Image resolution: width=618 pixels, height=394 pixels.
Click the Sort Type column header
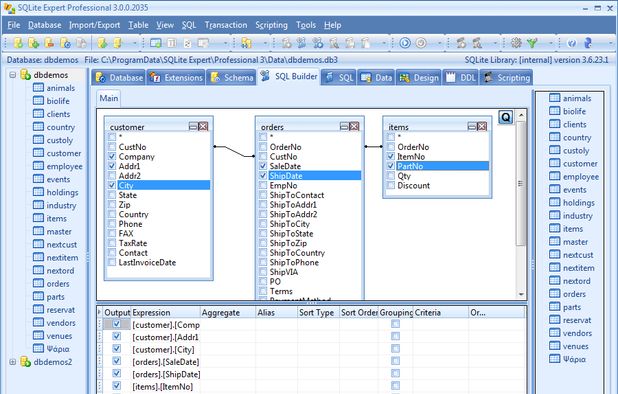coord(318,312)
